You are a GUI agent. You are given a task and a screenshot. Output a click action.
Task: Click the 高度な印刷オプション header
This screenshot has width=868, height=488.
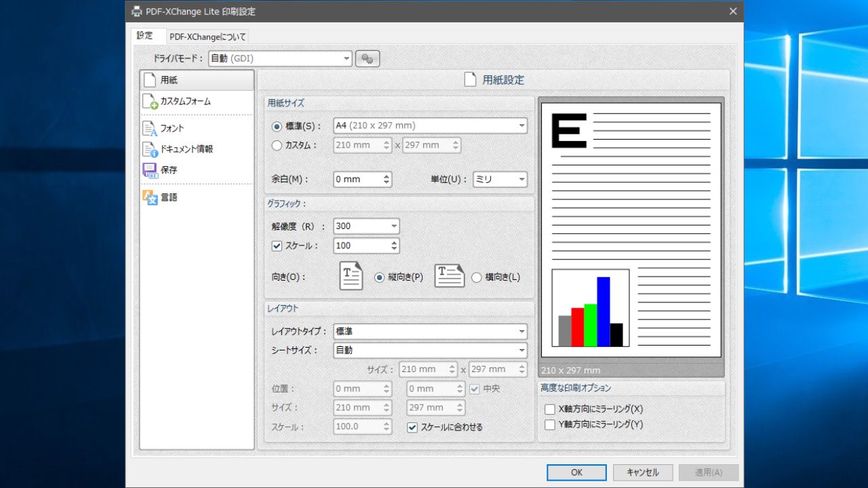[631, 388]
